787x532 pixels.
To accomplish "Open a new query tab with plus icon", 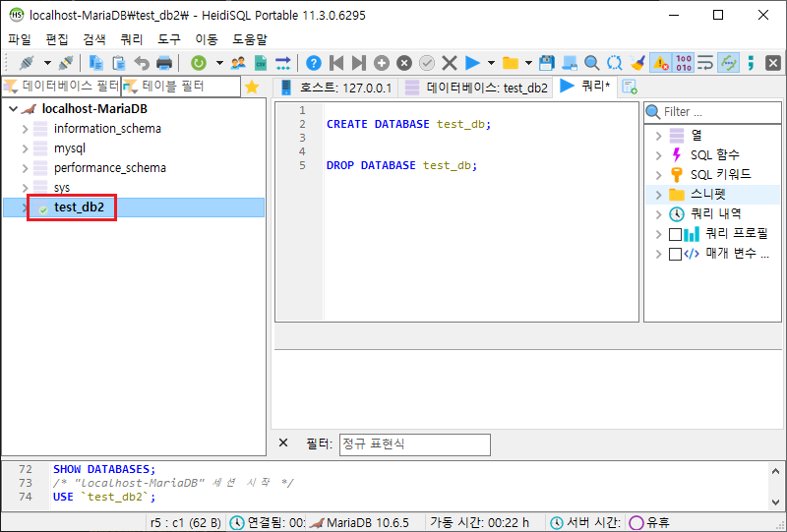I will [630, 87].
